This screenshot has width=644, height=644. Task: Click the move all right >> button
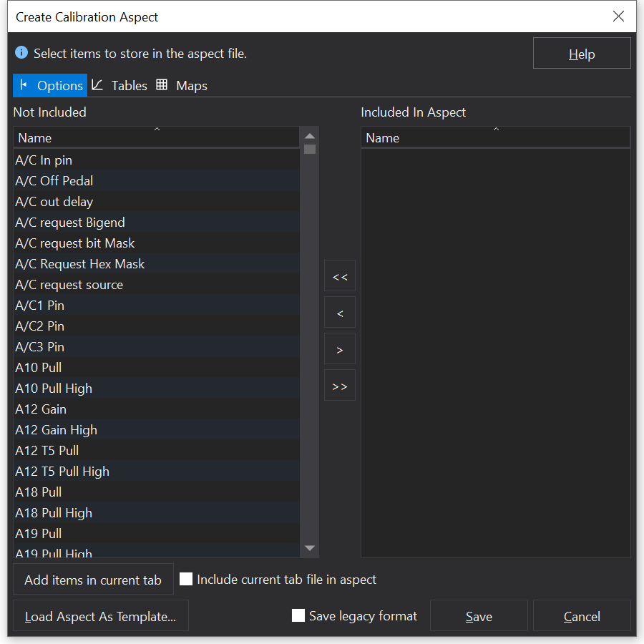(x=339, y=386)
